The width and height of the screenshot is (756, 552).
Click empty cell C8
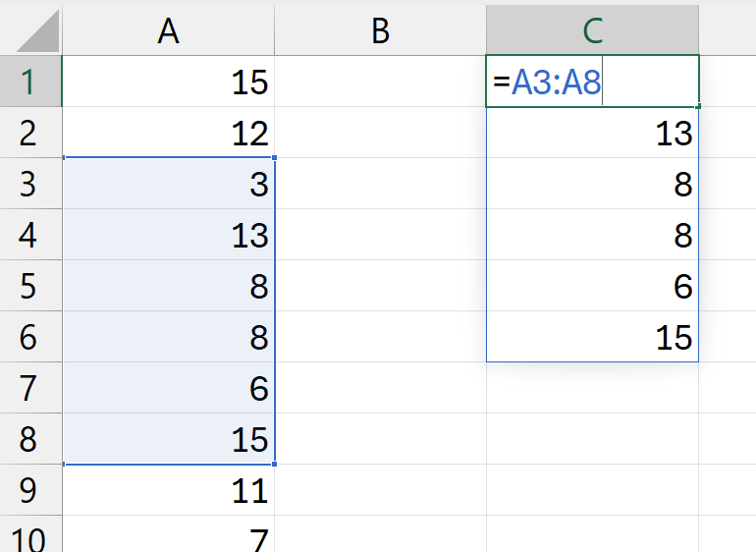click(592, 439)
